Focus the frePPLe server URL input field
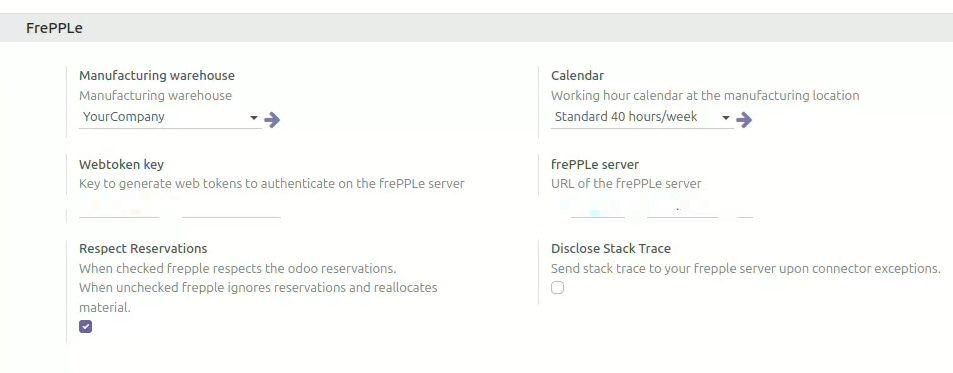953x373 pixels. tap(652, 207)
